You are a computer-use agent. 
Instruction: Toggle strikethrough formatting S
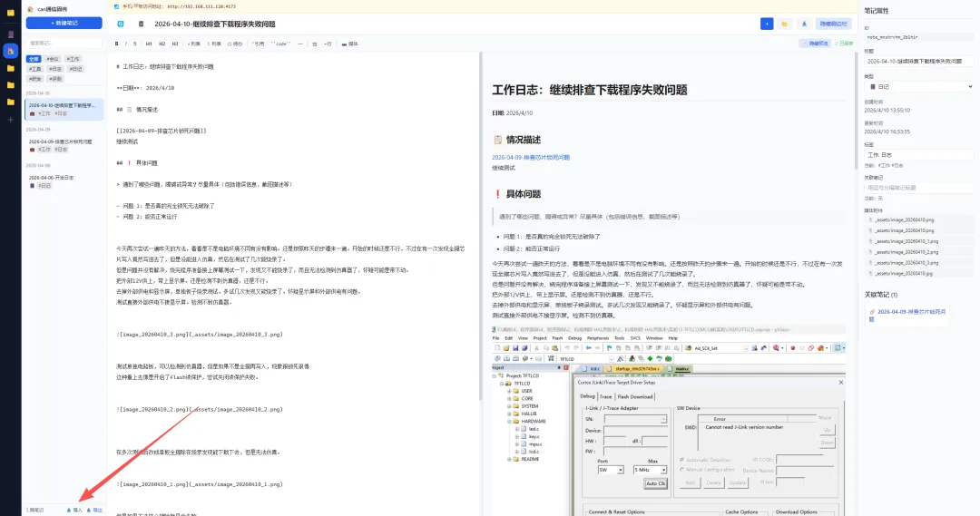click(x=134, y=44)
